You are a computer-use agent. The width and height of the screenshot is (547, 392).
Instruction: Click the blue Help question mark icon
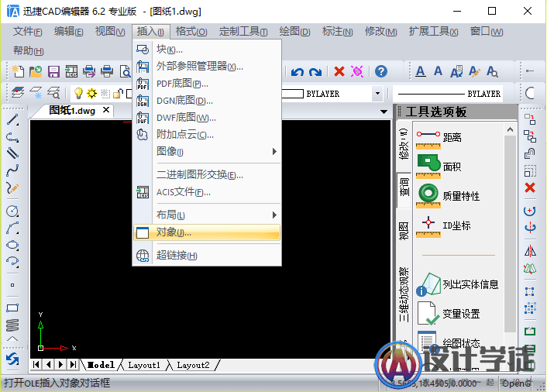pyautogui.click(x=381, y=71)
